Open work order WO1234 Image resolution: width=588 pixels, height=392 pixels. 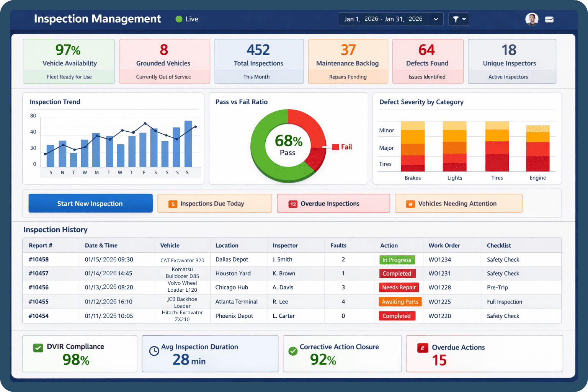(440, 260)
